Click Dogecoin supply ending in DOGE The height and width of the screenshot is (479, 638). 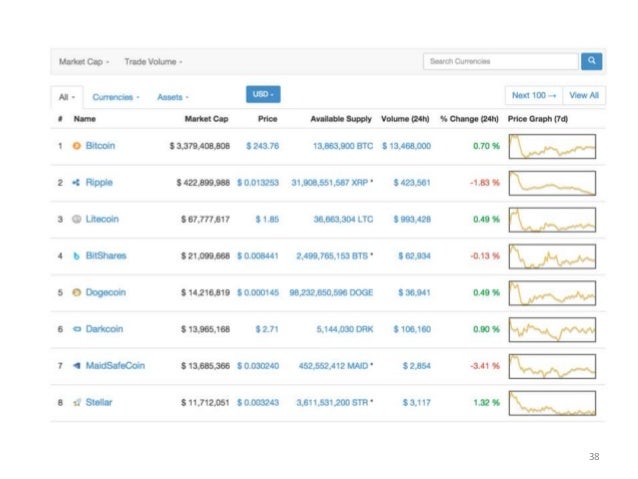click(331, 292)
